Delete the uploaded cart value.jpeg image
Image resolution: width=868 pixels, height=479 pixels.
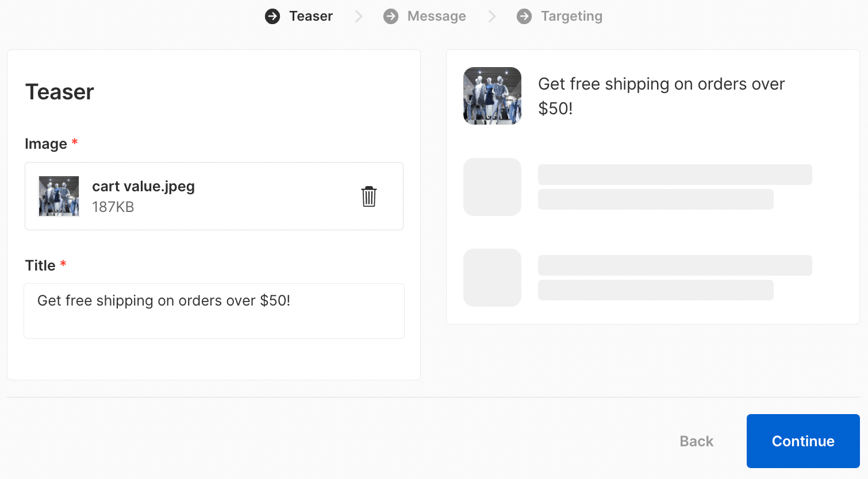coord(369,196)
